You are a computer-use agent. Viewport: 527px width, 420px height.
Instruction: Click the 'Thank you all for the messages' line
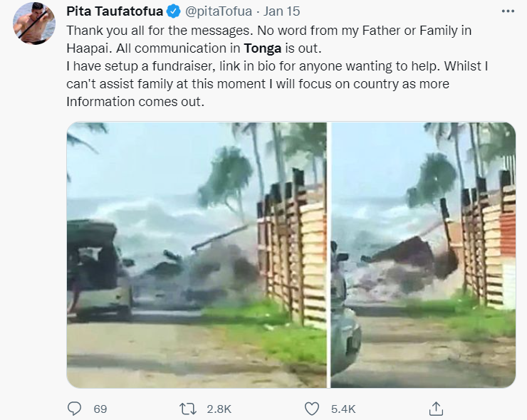(x=159, y=31)
